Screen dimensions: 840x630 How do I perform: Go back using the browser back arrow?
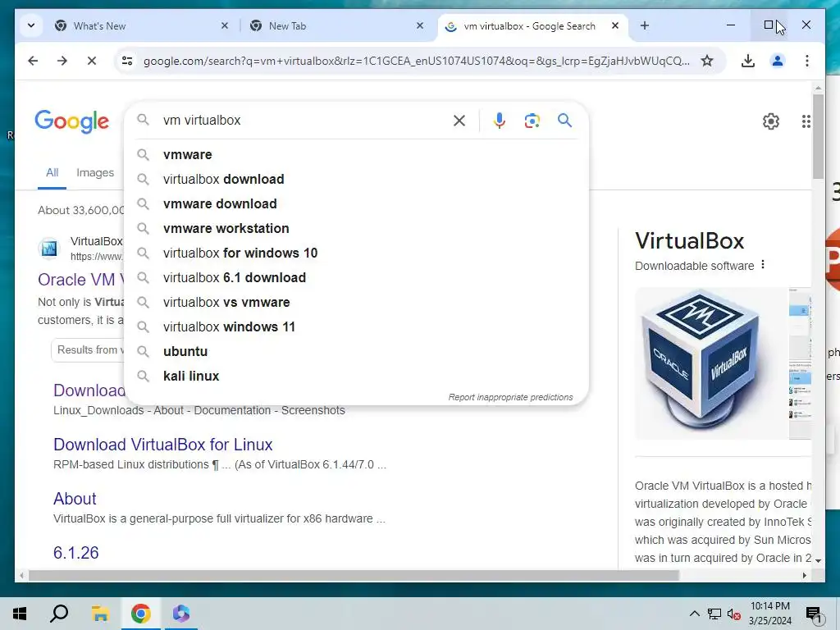[x=33, y=61]
